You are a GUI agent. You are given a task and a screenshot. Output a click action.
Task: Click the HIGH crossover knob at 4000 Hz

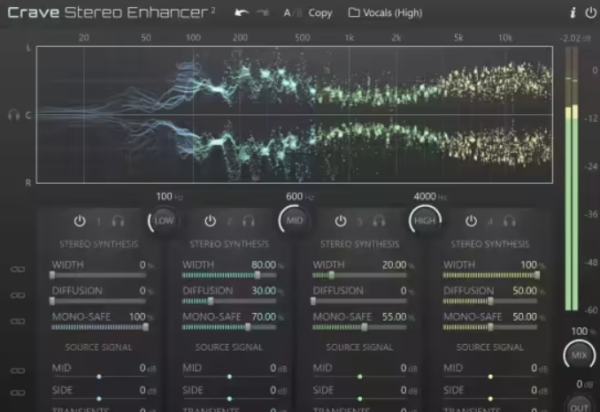pos(424,218)
